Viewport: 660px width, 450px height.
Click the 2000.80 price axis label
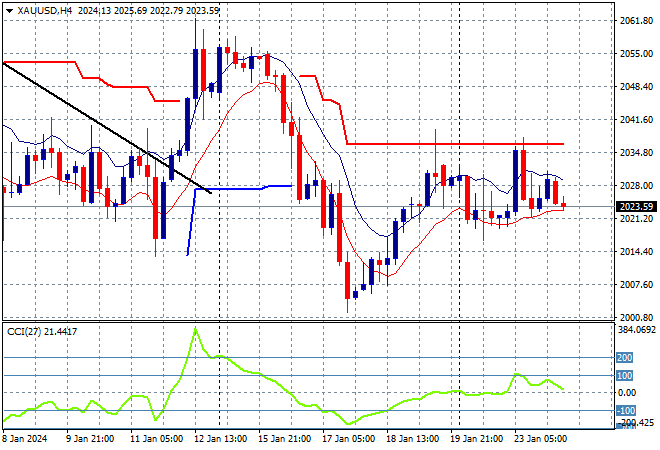(x=632, y=317)
